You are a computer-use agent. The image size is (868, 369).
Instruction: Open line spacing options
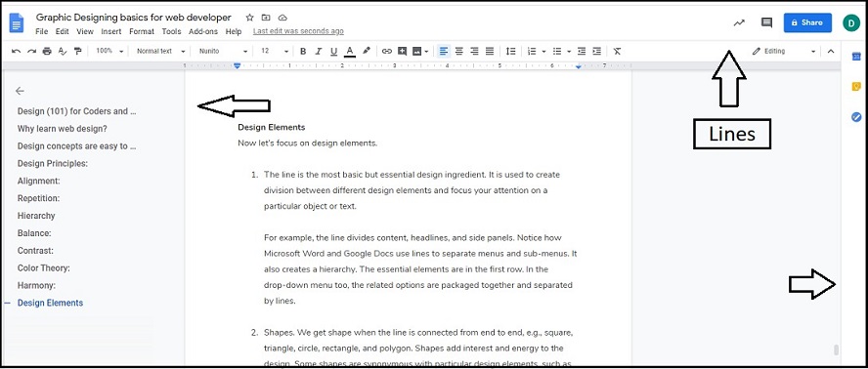pyautogui.click(x=511, y=51)
